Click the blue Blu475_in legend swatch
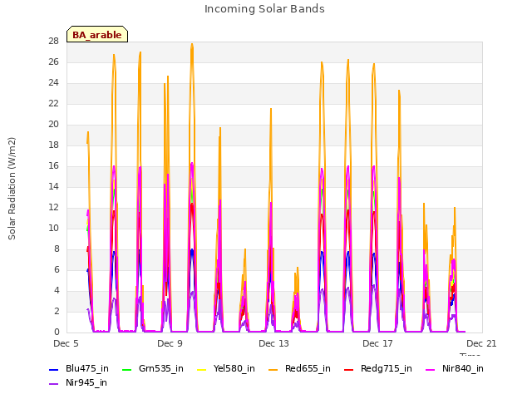The width and height of the screenshot is (532, 399). coord(54,369)
